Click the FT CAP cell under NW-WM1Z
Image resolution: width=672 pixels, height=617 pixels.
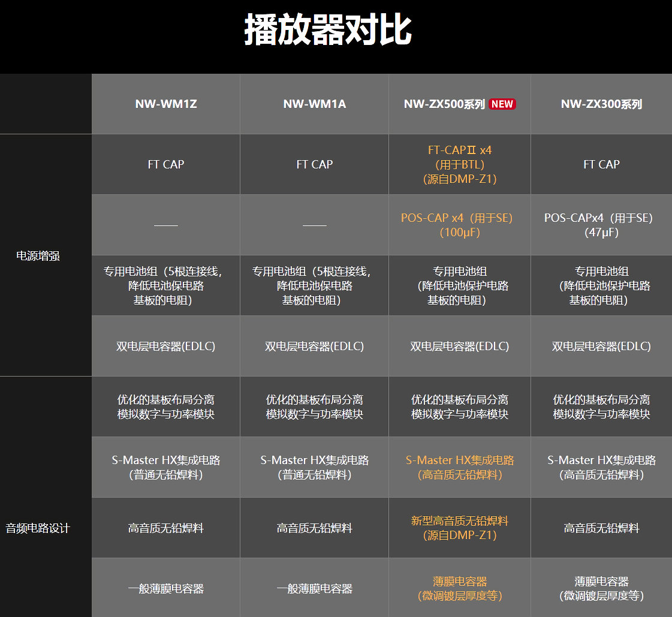tap(165, 164)
